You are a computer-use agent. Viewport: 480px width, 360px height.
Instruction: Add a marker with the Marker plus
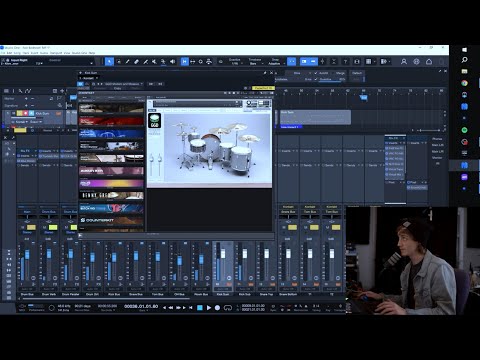26,99
